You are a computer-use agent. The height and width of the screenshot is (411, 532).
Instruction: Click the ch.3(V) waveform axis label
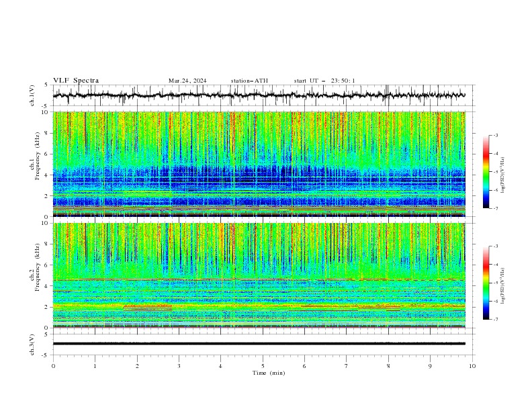point(32,345)
